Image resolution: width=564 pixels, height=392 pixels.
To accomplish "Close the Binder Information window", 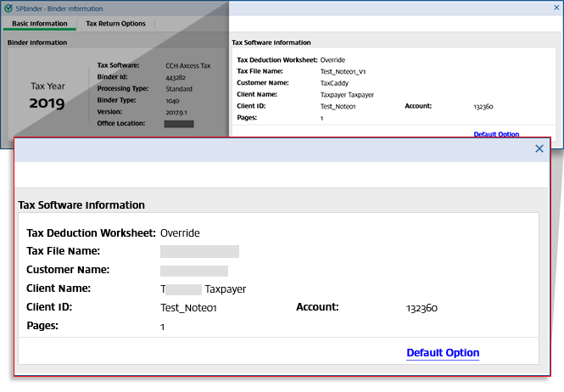I will pos(556,8).
